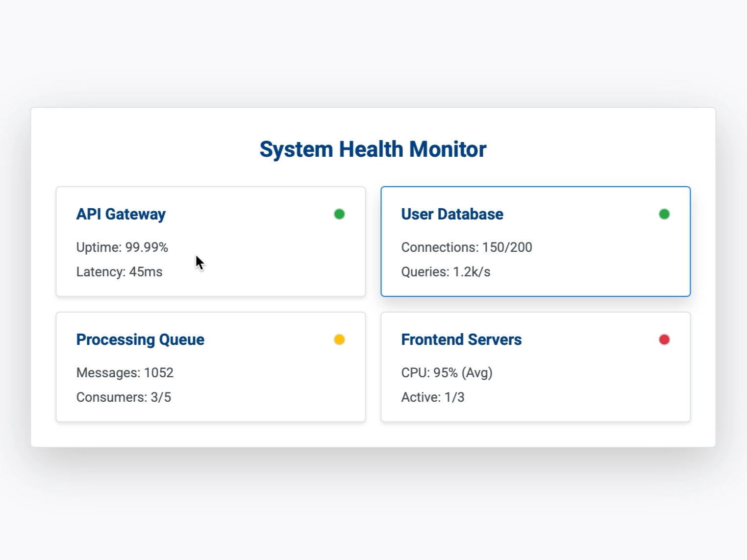The height and width of the screenshot is (560, 747).
Task: Click the yellow warning dot on Processing Queue
Action: pos(339,339)
